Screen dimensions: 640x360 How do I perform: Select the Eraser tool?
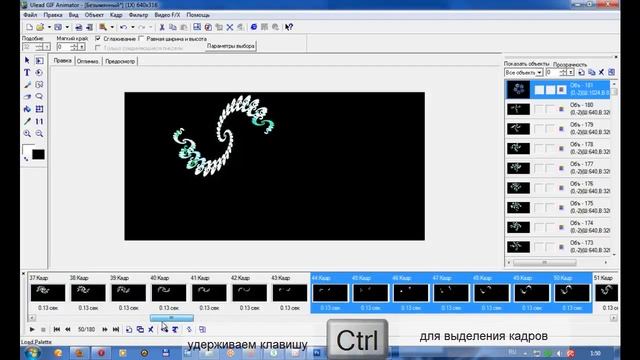tap(27, 97)
